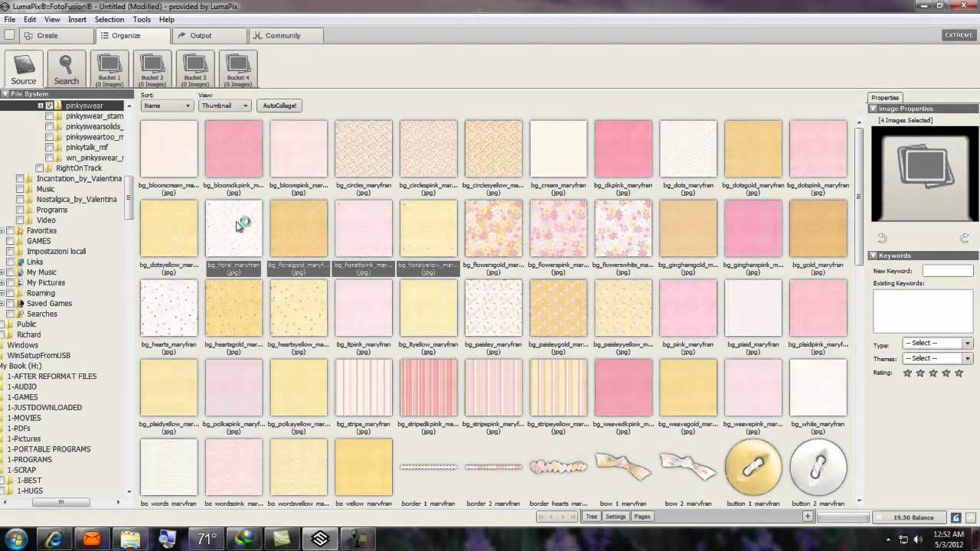Check the RightOnTrack folder checkbox
The image size is (980, 551).
(40, 168)
